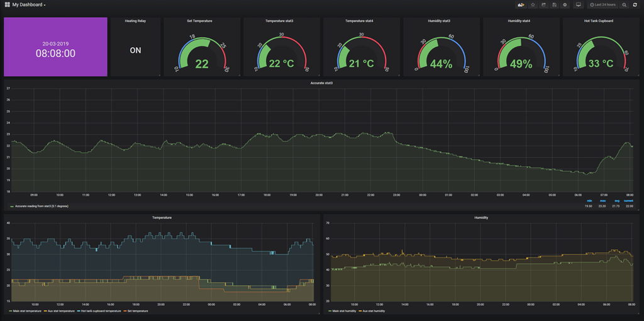Viewport: 644px width, 321px height.
Task: Click the dashboard grid icon at top left
Action: click(x=7, y=5)
